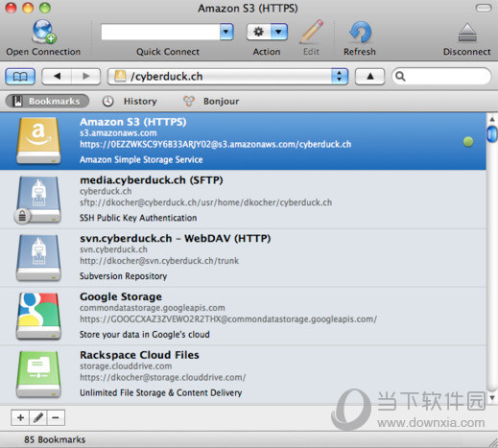Image resolution: width=498 pixels, height=448 pixels.
Task: Open the Quick Connect dropdown arrow
Action: [226, 32]
